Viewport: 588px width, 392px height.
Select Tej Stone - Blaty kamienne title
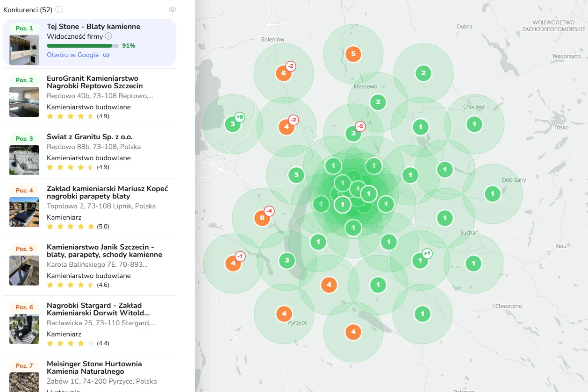tap(93, 27)
